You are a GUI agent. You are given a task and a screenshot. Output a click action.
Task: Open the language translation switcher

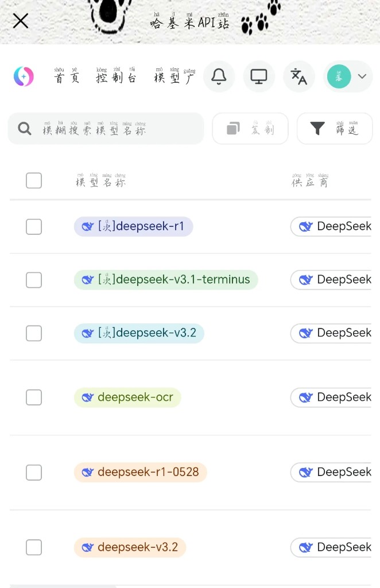299,76
